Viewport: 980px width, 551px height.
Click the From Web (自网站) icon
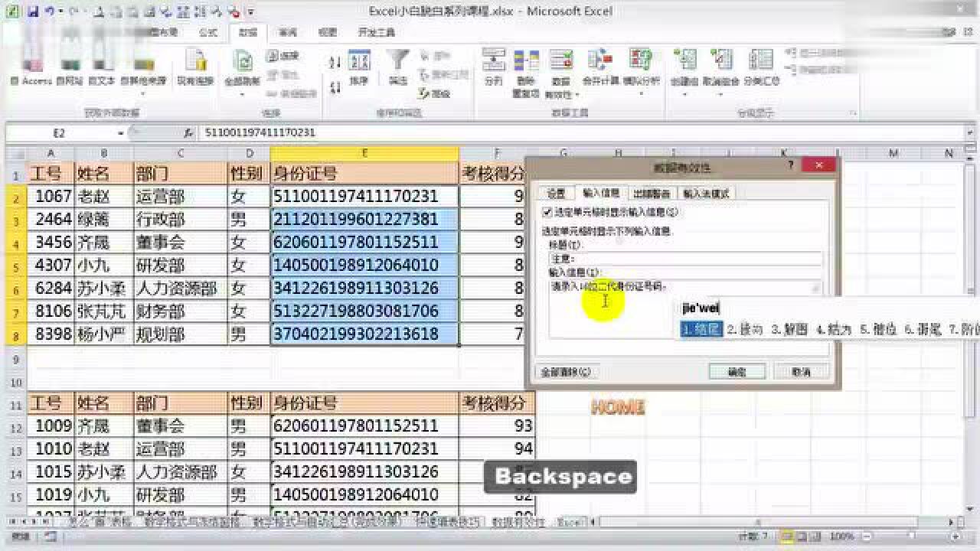[x=69, y=66]
